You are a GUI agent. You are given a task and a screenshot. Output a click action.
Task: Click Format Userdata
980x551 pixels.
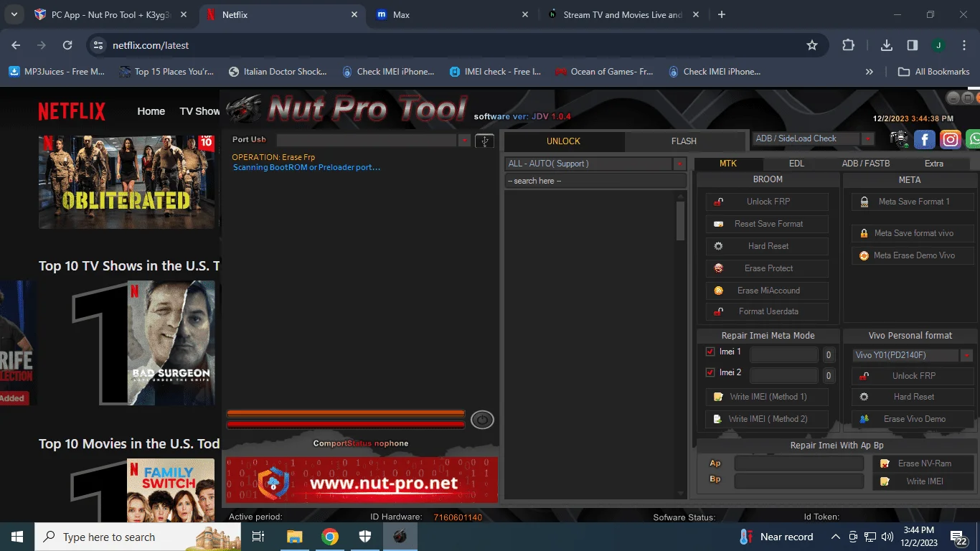coord(767,311)
